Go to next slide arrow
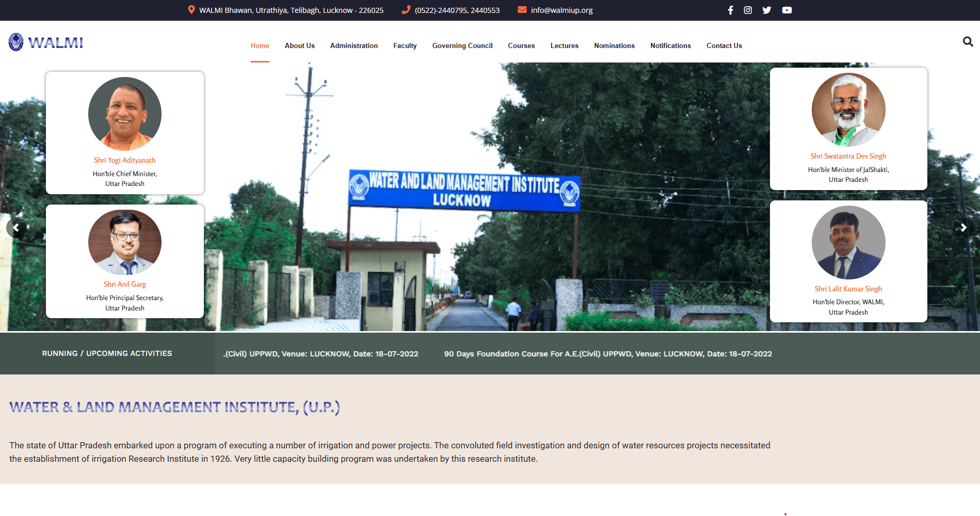 [963, 228]
